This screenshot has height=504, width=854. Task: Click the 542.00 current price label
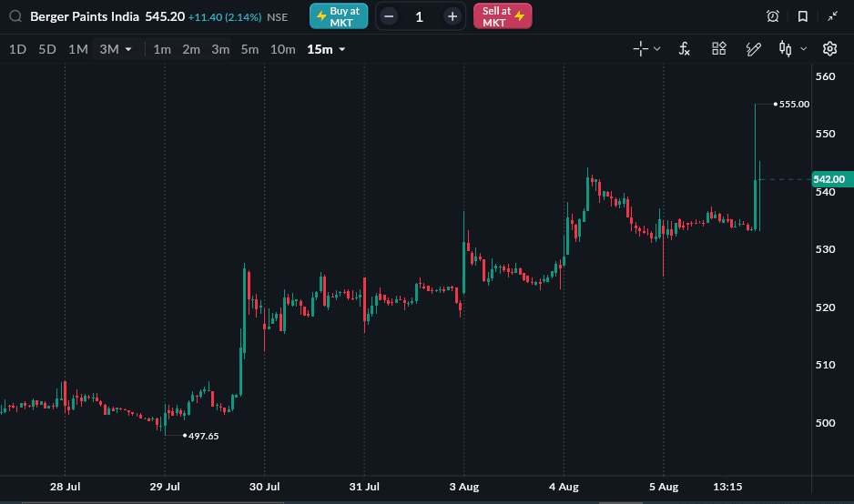tap(831, 179)
